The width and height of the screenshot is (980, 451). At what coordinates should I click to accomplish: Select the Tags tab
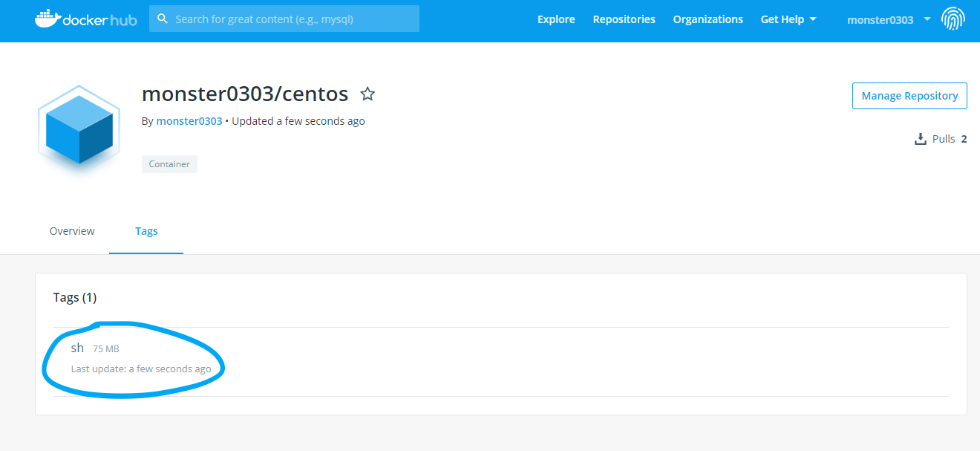(x=146, y=231)
